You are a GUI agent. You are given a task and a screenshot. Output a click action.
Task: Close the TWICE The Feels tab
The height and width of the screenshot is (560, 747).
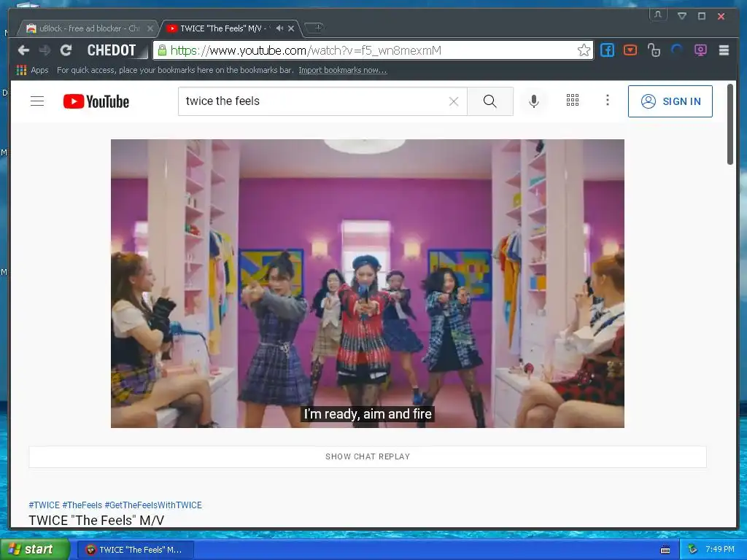pos(291,28)
